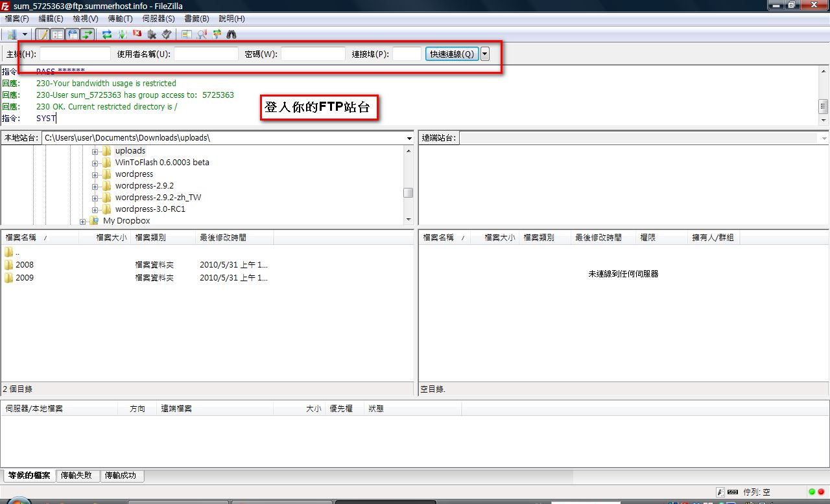
Task: Click the '佇列: 空' queue status text
Action: [x=757, y=492]
